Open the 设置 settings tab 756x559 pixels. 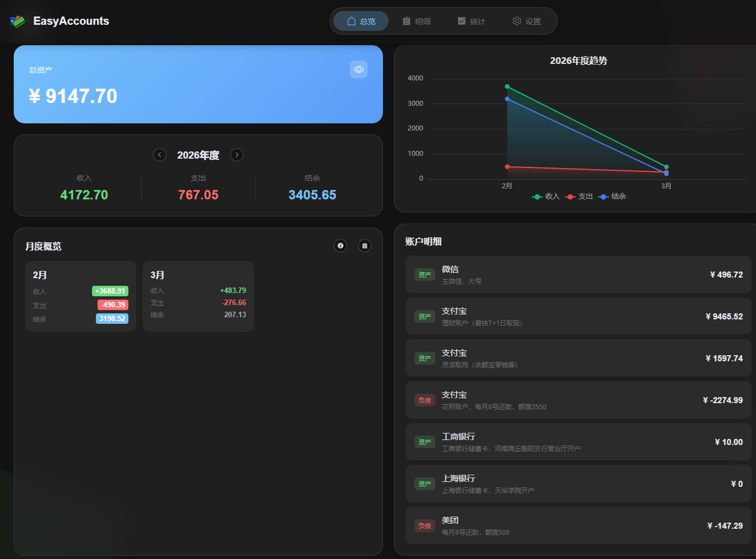point(527,21)
